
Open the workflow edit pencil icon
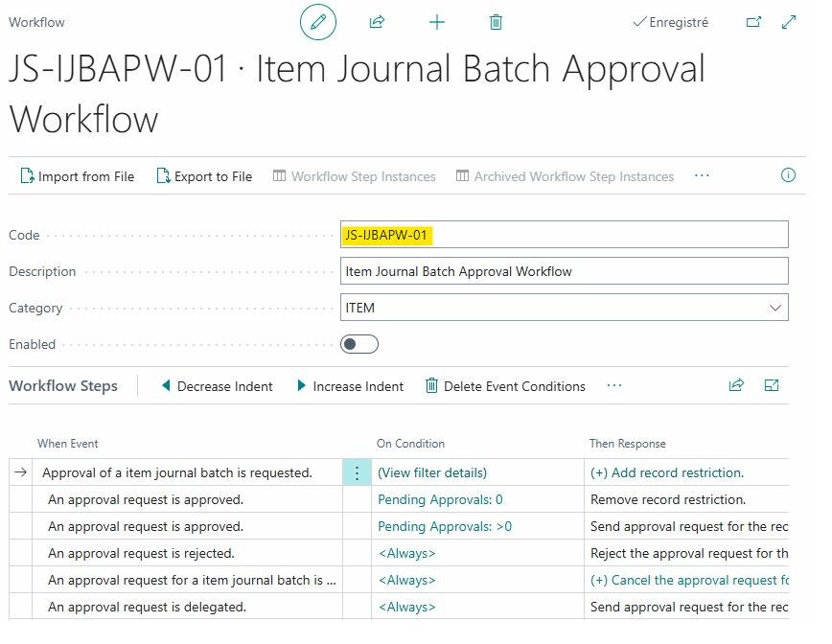coord(318,21)
